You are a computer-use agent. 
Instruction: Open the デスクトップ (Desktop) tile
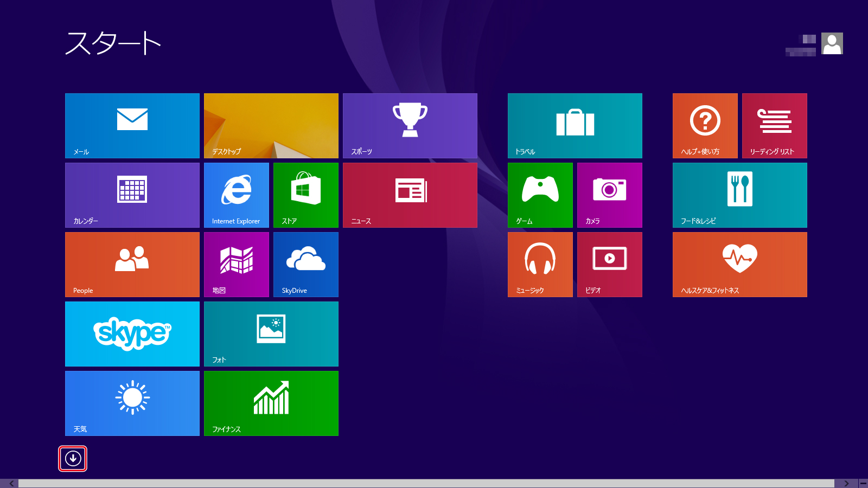271,126
